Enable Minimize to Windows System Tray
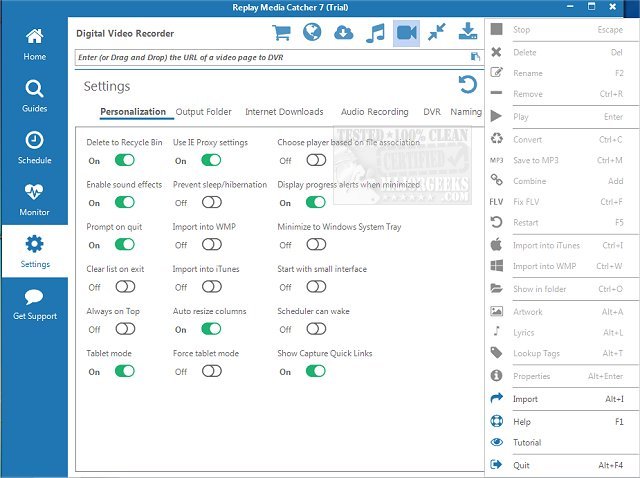Screen dimensions: 640x478 (316, 245)
